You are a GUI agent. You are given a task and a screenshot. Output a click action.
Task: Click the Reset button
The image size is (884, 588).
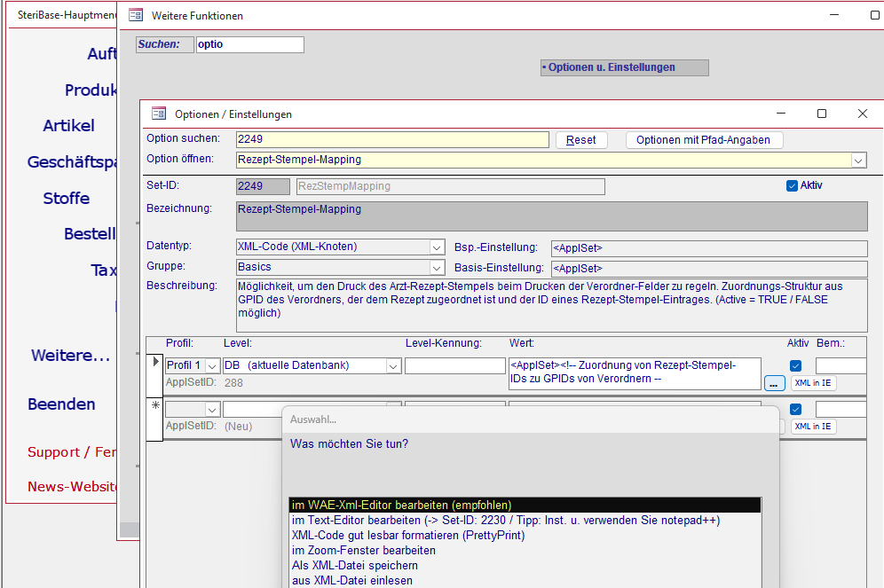(x=581, y=140)
